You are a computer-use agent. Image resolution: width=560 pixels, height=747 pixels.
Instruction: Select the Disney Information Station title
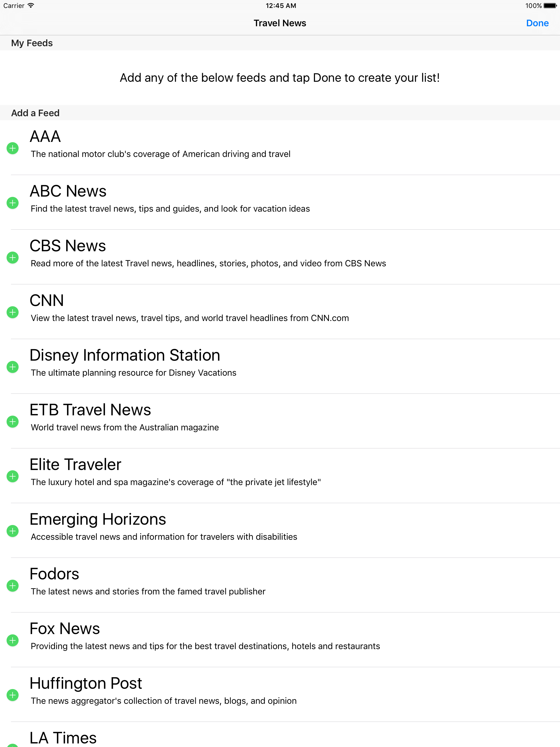[x=125, y=355]
